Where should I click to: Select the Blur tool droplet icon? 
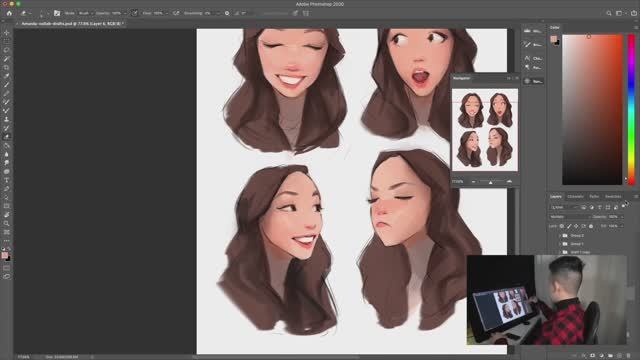pos(6,154)
